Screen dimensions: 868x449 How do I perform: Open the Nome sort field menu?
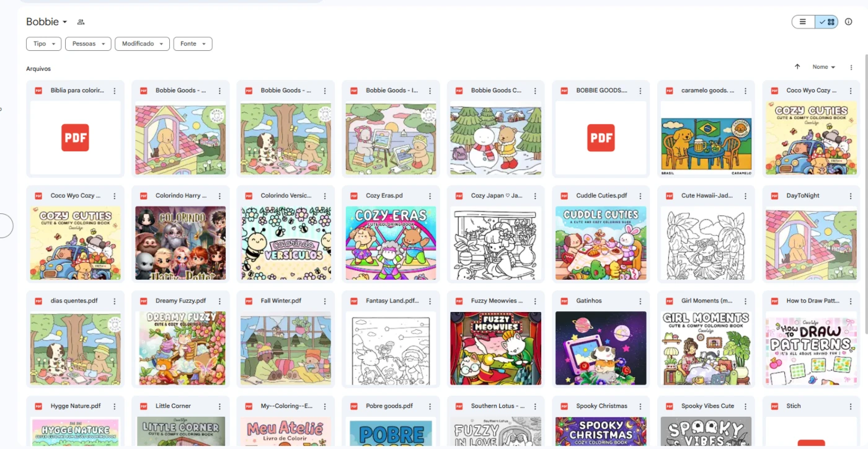pos(824,67)
